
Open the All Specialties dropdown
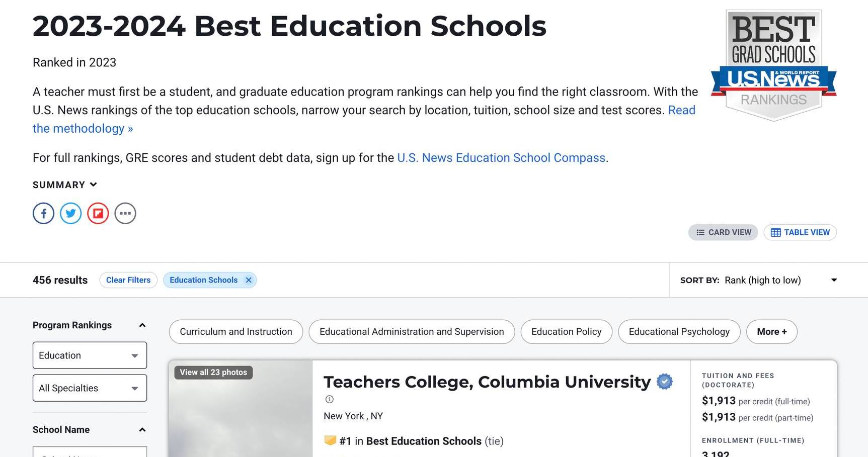[x=90, y=388]
